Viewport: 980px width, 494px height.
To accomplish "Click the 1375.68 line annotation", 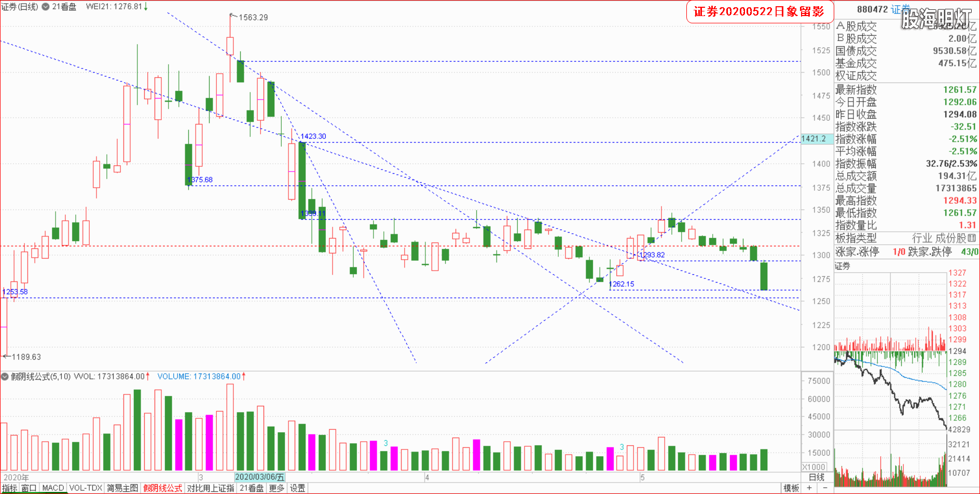I will [x=200, y=180].
